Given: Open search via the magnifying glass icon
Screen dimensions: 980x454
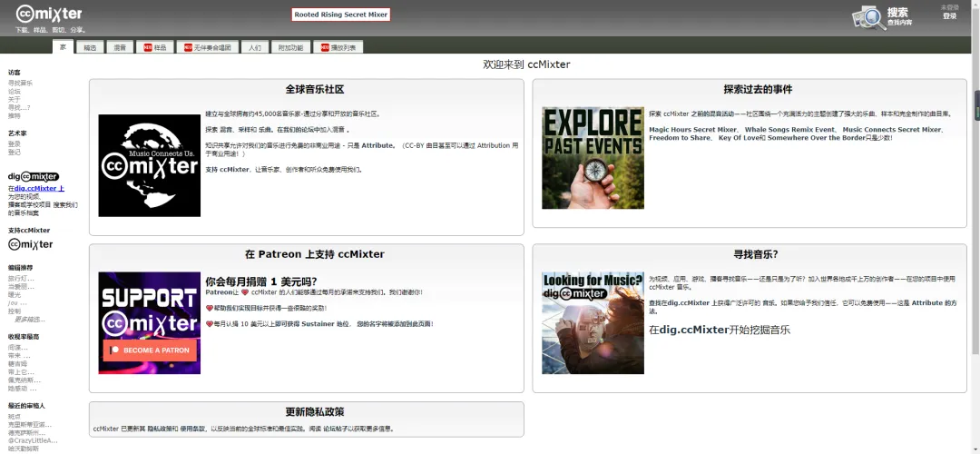Looking at the screenshot, I should click(x=867, y=17).
